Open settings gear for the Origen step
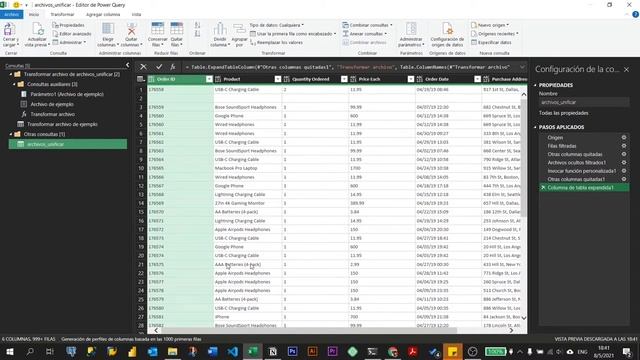640x360 pixels. (624, 138)
